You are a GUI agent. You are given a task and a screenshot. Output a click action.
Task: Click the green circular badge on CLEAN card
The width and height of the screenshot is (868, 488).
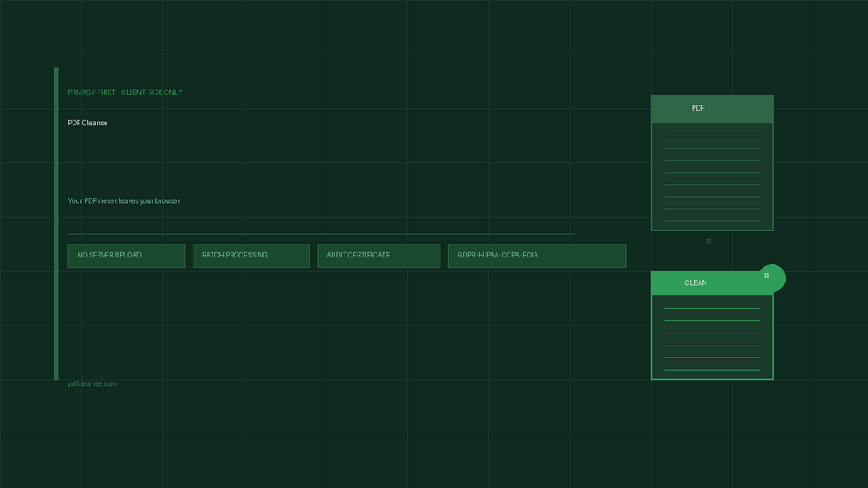pos(771,278)
